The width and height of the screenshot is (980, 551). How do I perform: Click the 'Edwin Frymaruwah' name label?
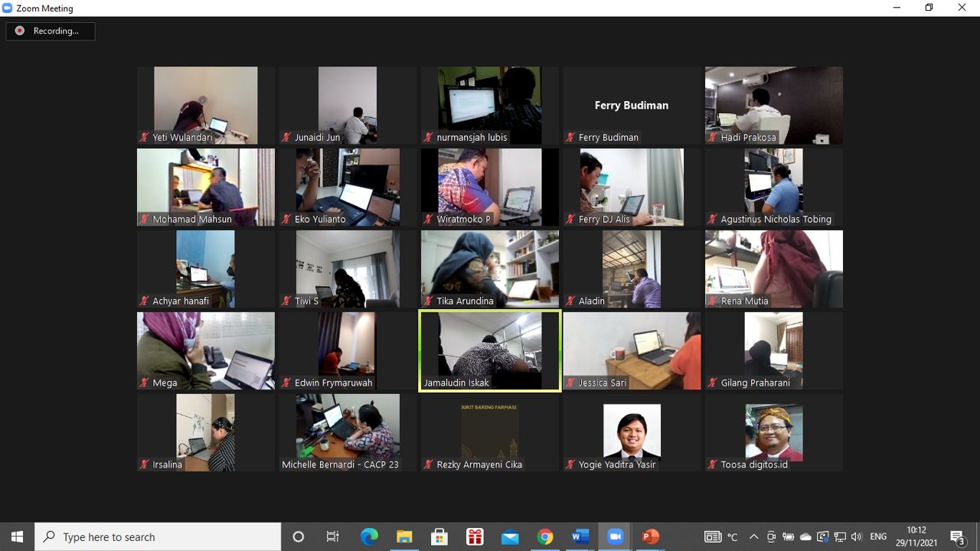pos(333,383)
